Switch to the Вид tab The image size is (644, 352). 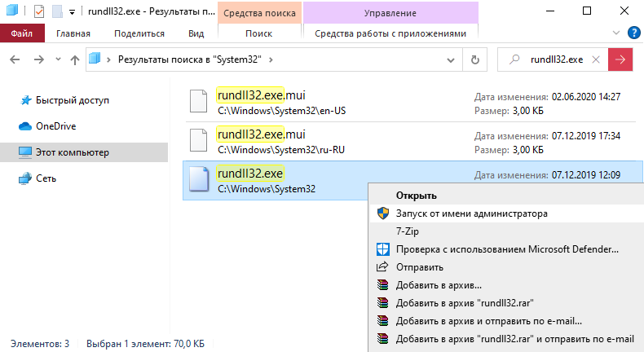[196, 33]
